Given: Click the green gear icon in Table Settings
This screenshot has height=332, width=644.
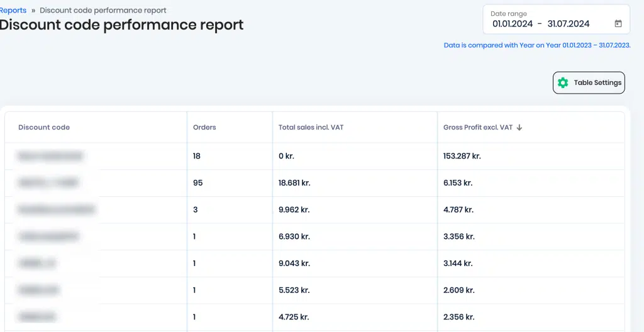Looking at the screenshot, I should (x=563, y=82).
